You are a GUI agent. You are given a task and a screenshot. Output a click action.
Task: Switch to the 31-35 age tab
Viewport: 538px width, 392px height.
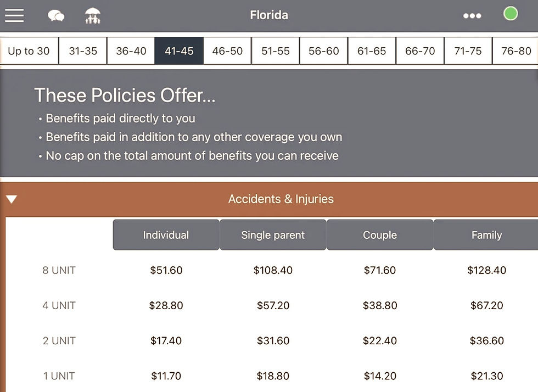tap(83, 51)
